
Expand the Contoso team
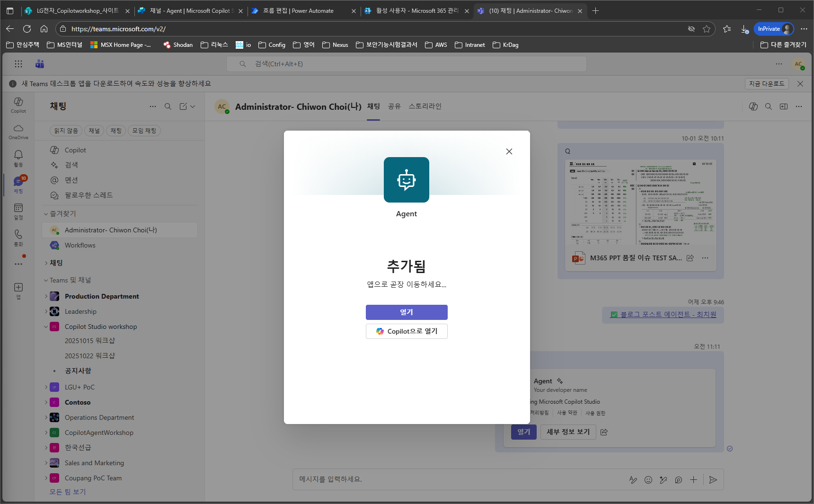(46, 402)
